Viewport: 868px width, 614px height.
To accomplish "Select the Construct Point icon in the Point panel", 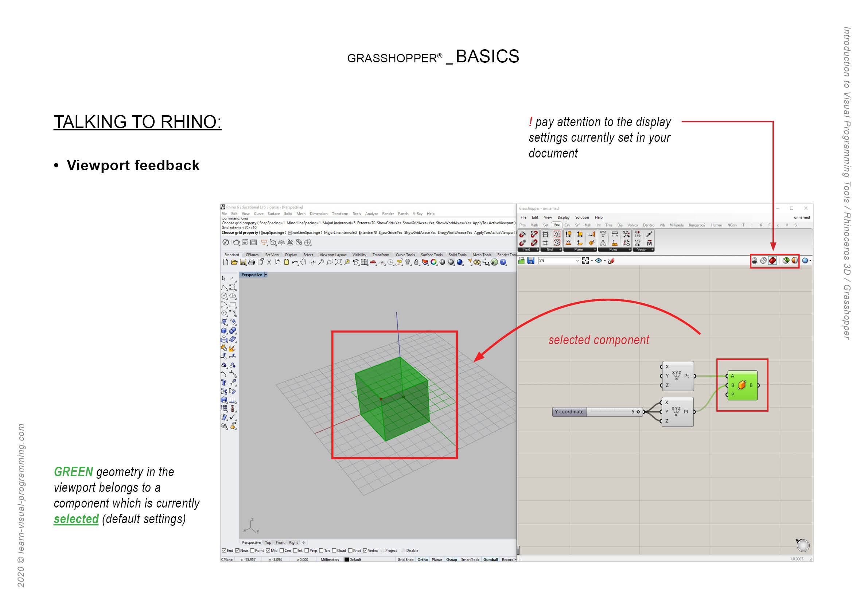I will 603,234.
